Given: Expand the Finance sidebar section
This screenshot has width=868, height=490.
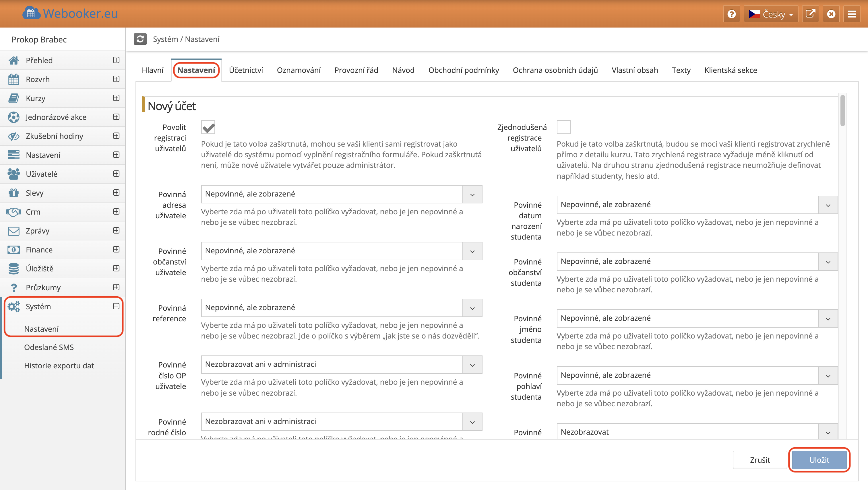Looking at the screenshot, I should point(116,250).
